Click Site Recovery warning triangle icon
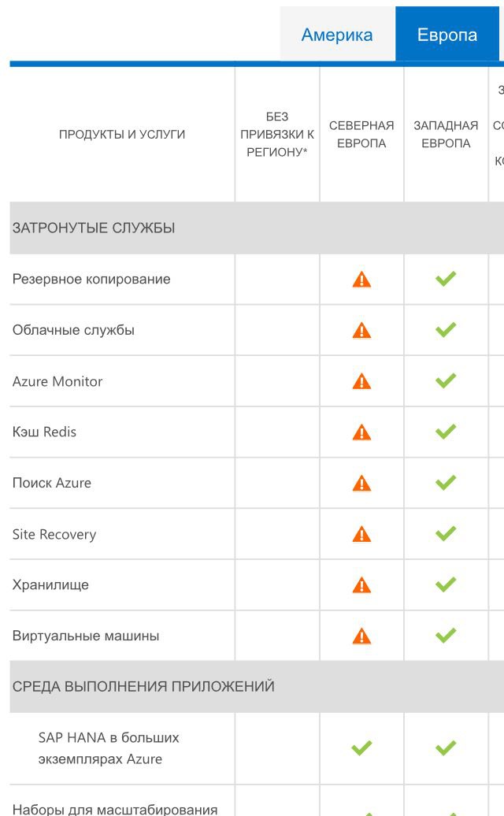The image size is (504, 816). (361, 534)
